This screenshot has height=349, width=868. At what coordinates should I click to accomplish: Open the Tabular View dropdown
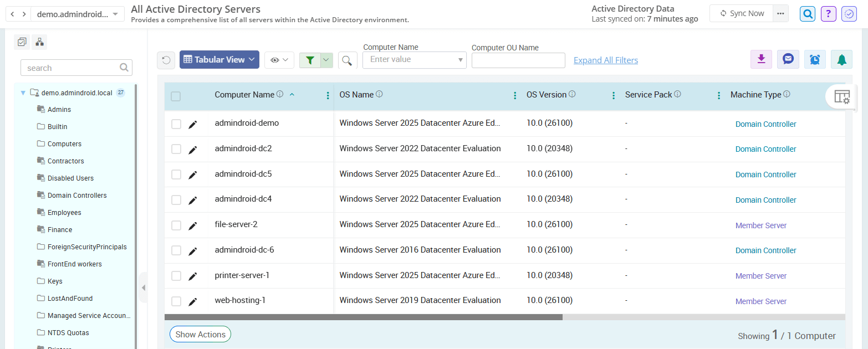[x=219, y=60]
